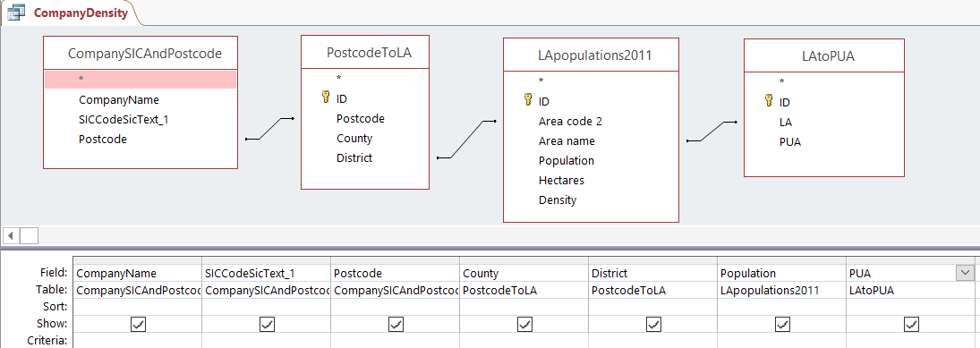Select Hectares field
980x348 pixels.
coord(561,180)
